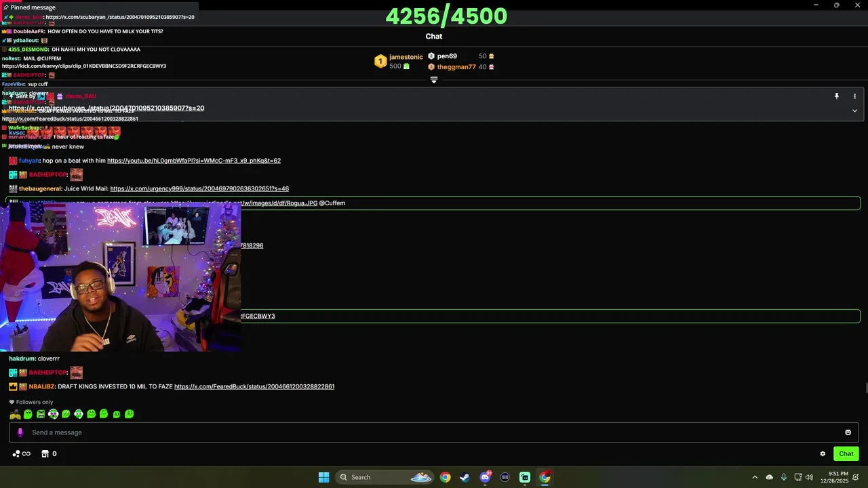Open Steam from the taskbar
The height and width of the screenshot is (488, 868).
(465, 477)
